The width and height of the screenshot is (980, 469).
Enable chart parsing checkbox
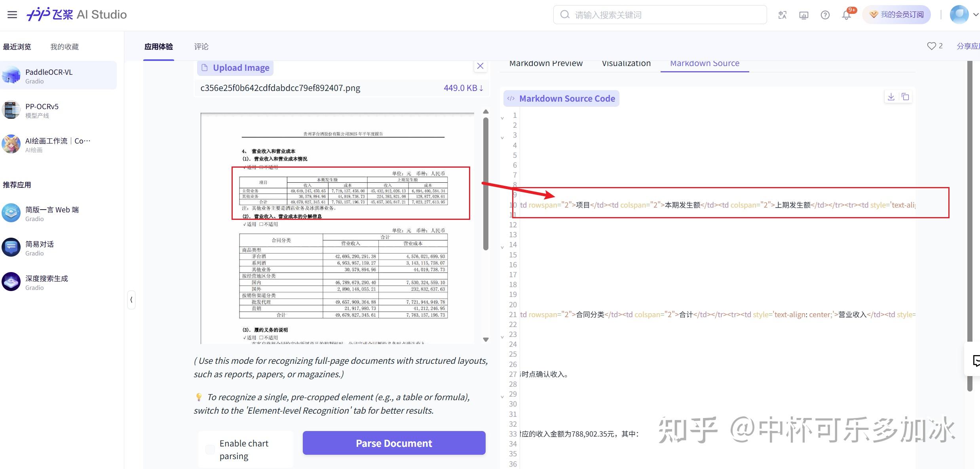coord(209,449)
